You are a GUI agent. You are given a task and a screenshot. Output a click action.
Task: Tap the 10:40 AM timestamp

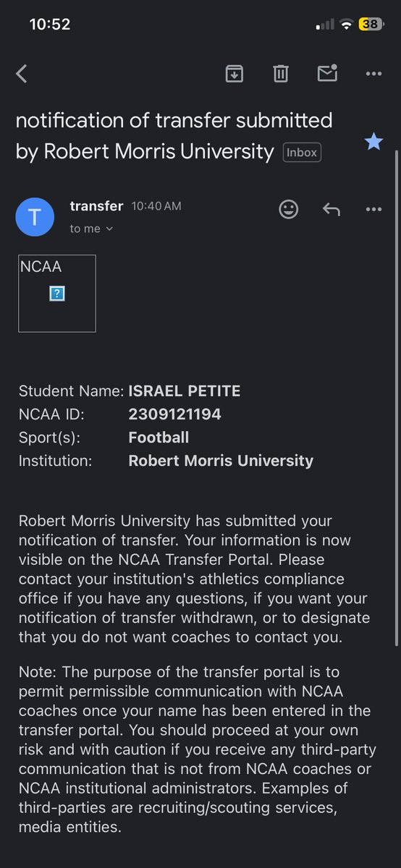[156, 207]
